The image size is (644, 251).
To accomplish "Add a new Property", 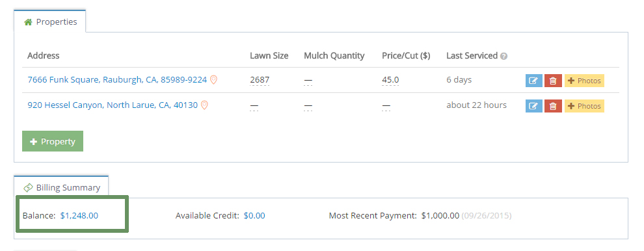I will coord(53,141).
